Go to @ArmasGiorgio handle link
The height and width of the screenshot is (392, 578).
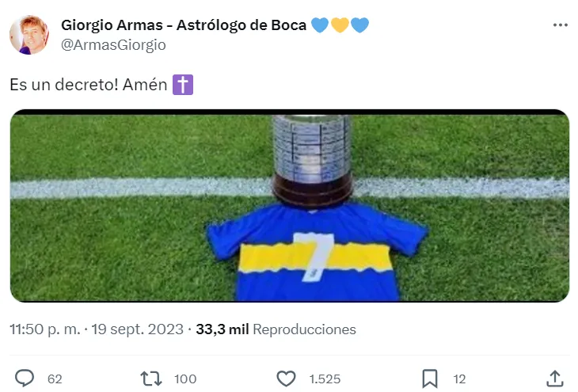(x=113, y=45)
